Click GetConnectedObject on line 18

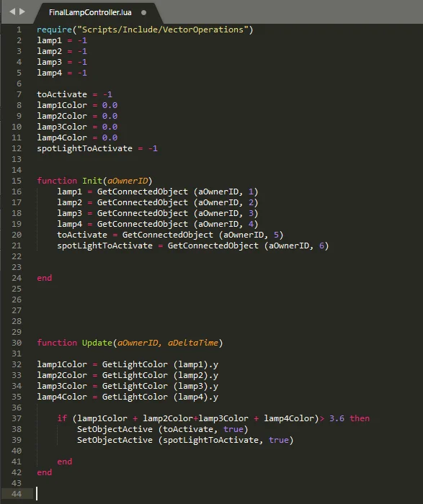(143, 213)
